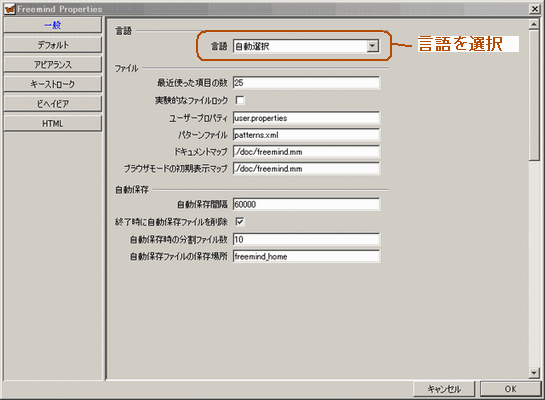Open the HTML settings tab
The width and height of the screenshot is (545, 400).
[52, 123]
